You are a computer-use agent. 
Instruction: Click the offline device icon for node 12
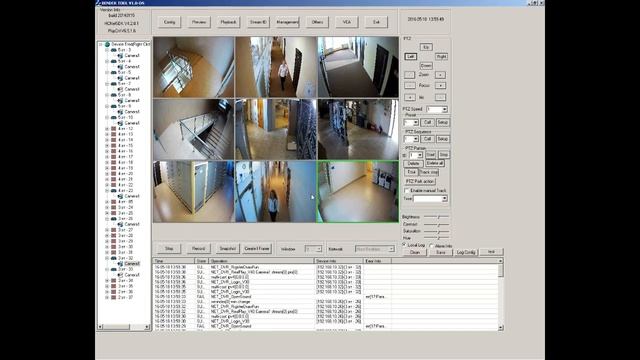coord(114,129)
